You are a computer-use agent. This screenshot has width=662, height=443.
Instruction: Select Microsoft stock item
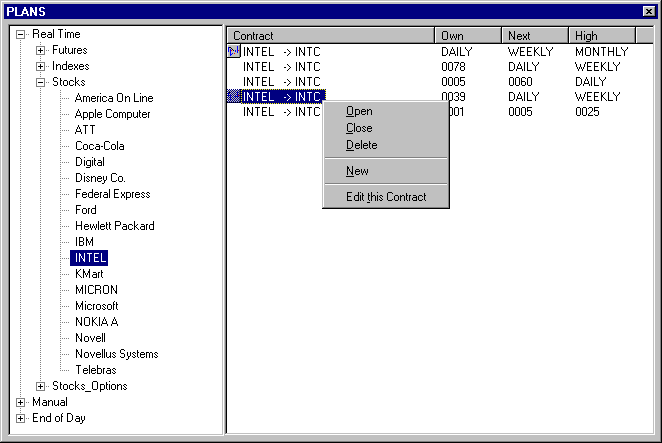(97, 306)
